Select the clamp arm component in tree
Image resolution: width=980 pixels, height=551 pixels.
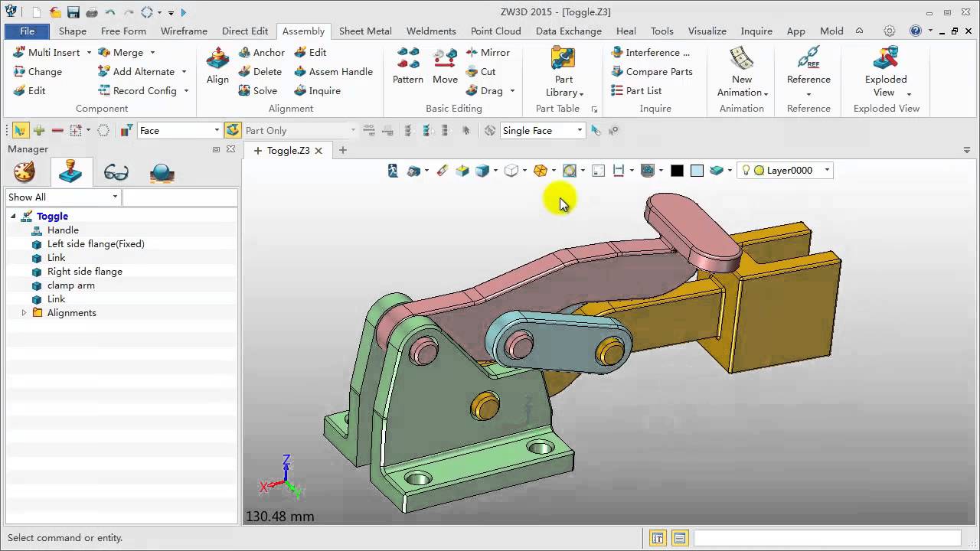tap(71, 285)
